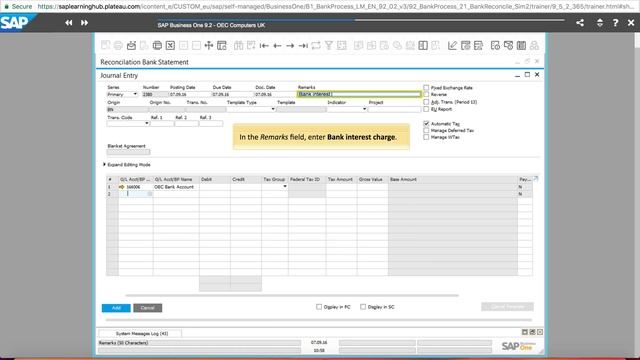The width and height of the screenshot is (640, 360).
Task: Close the trainer with header X
Action: pyautogui.click(x=631, y=23)
